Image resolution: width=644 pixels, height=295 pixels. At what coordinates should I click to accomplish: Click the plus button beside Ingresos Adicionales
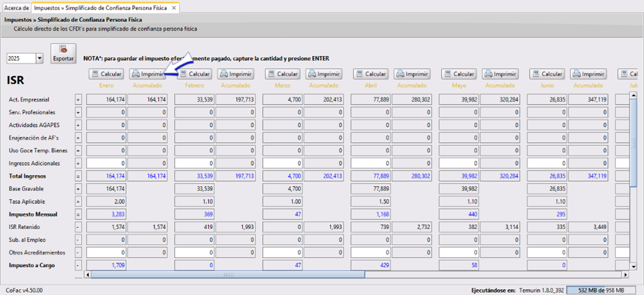(x=78, y=164)
